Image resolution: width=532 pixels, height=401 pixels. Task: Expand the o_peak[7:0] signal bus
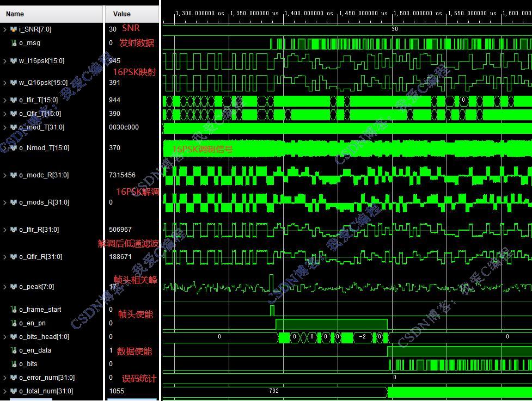(x=5, y=287)
